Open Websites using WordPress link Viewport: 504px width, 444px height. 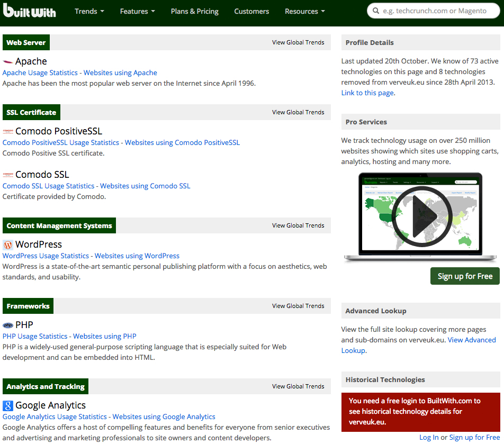click(137, 256)
